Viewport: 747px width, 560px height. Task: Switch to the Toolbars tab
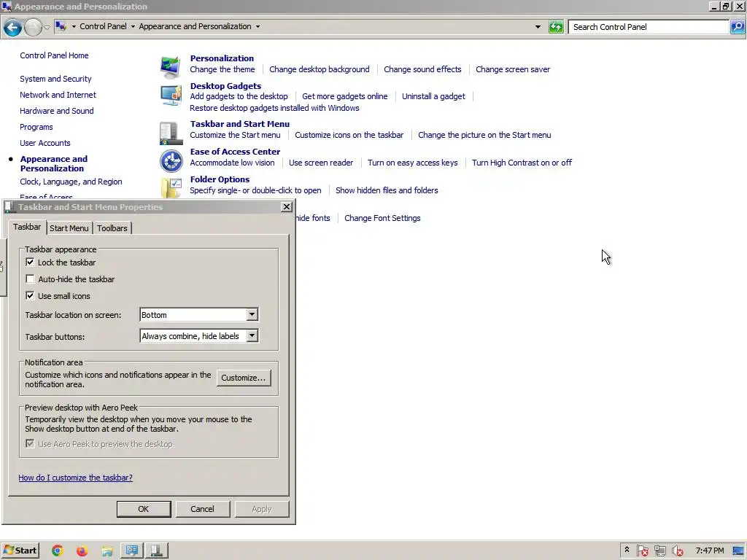(112, 228)
